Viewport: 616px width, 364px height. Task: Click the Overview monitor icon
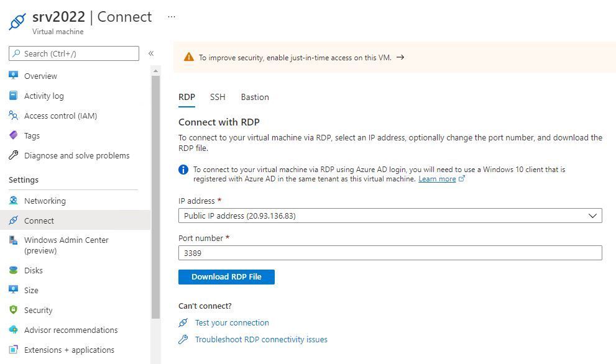coord(13,75)
